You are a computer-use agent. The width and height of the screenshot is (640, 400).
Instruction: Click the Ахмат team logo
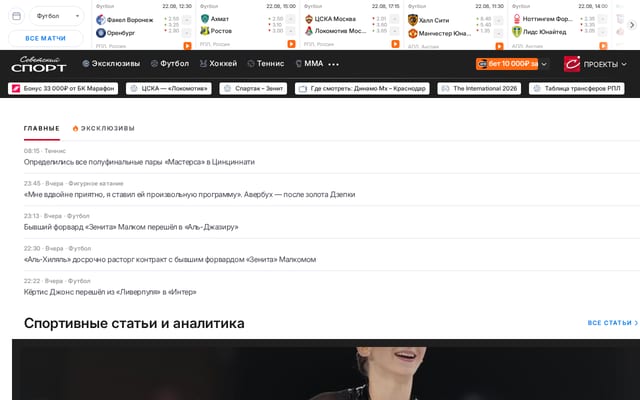(x=205, y=19)
